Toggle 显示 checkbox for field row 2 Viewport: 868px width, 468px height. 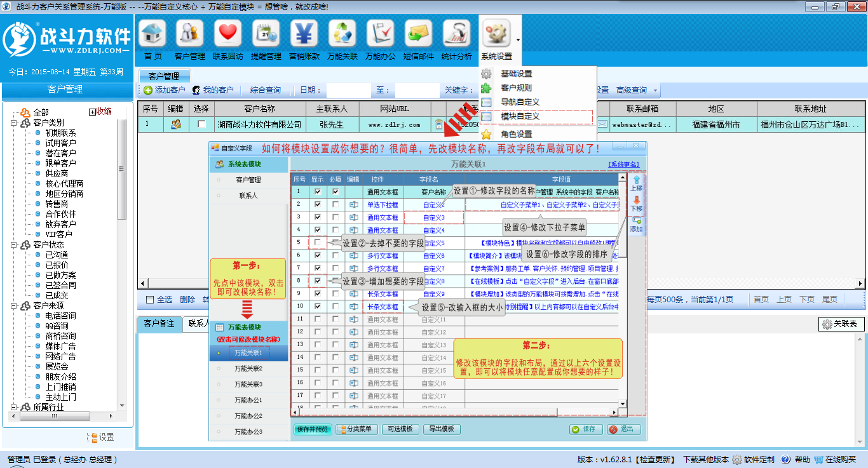(x=317, y=204)
